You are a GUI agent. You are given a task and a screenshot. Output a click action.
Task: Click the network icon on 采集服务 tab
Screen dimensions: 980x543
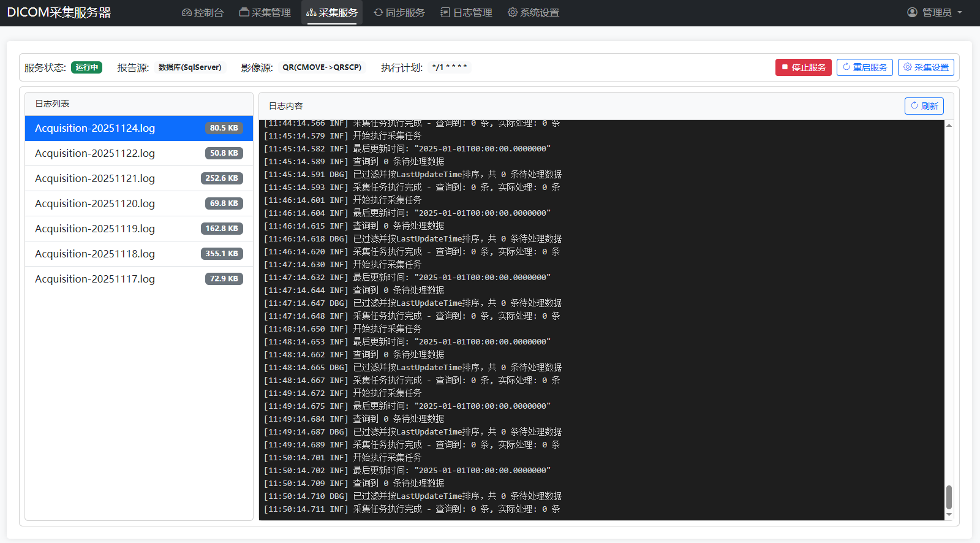click(311, 13)
